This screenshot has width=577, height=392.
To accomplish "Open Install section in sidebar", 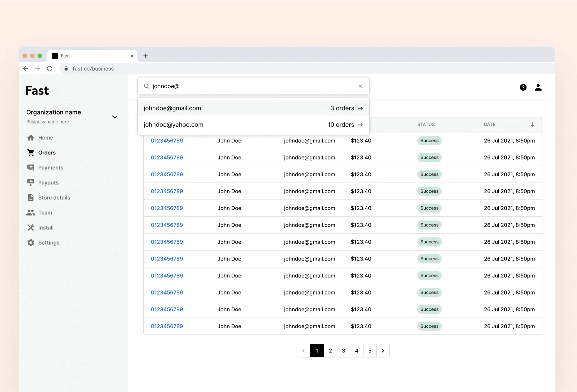I will [x=45, y=228].
